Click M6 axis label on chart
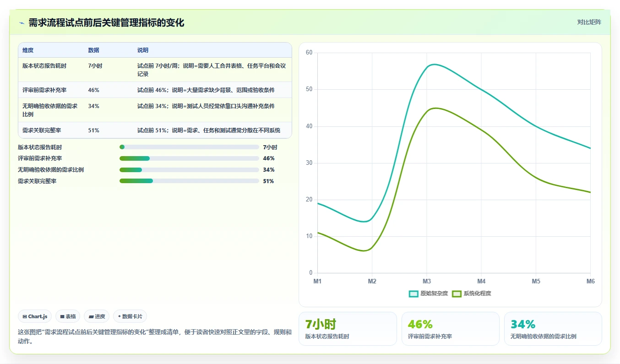The width and height of the screenshot is (620, 364). tap(590, 281)
